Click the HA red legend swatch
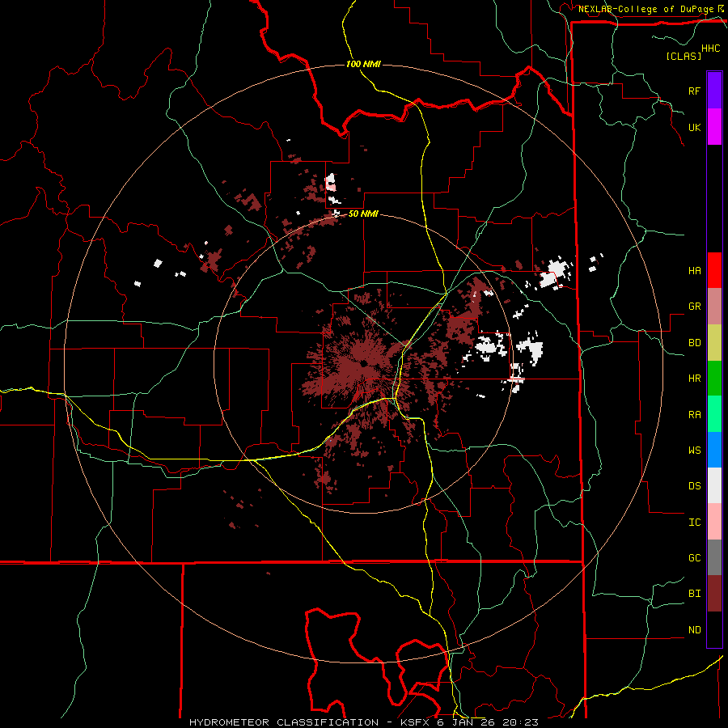728x728 pixels. (x=714, y=270)
